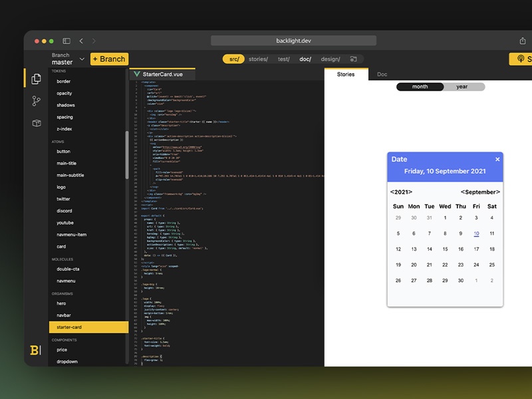
Task: Toggle the Safari sidebar icon
Action: click(66, 41)
